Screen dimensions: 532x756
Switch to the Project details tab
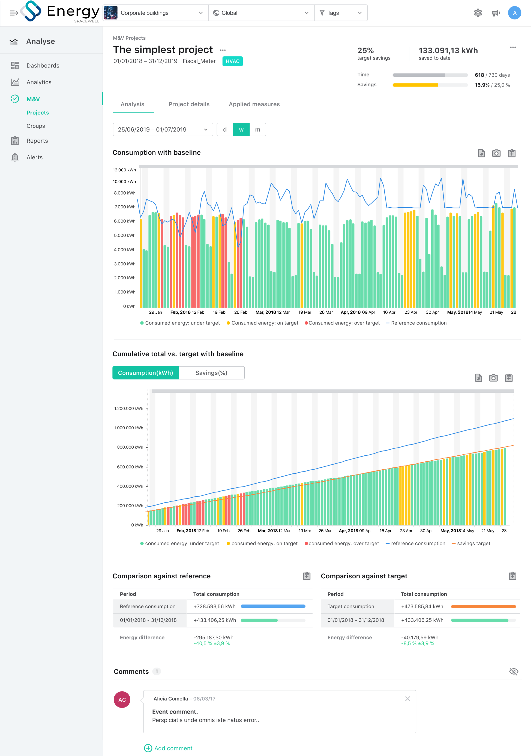189,104
